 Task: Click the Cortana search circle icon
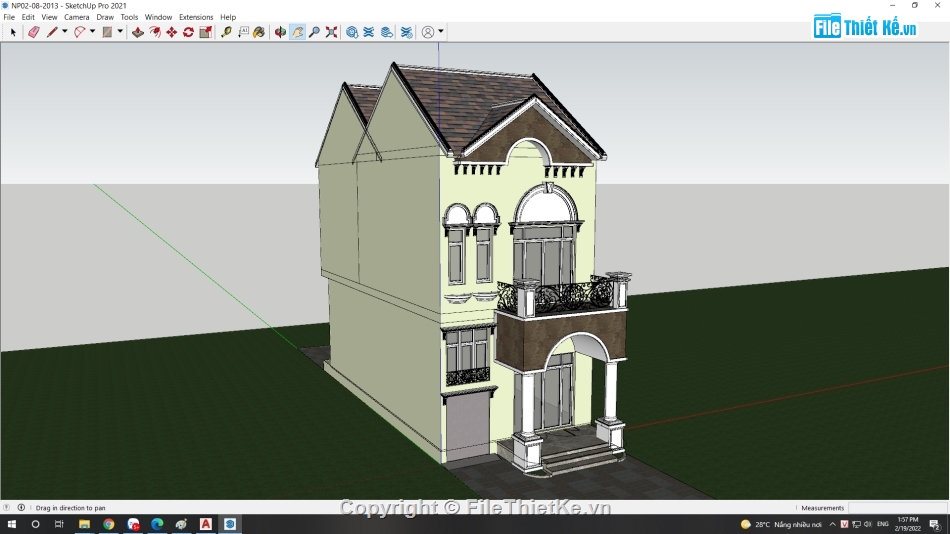pyautogui.click(x=35, y=524)
